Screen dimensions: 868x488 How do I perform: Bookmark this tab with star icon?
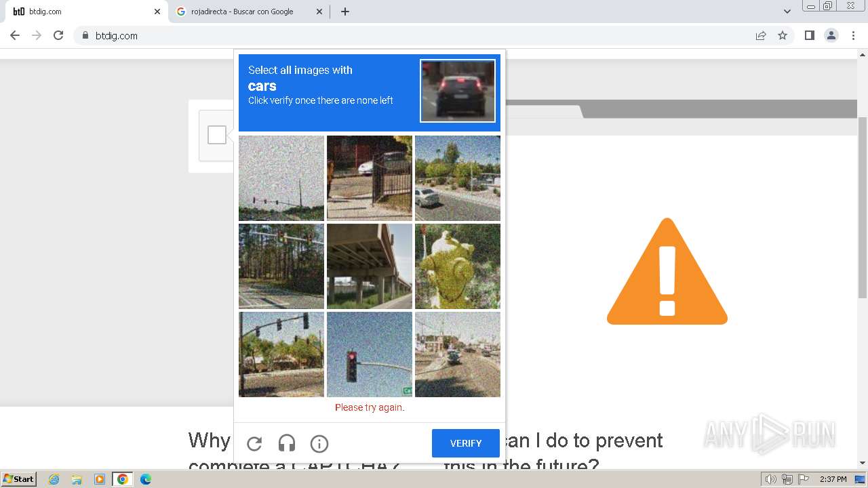click(783, 35)
